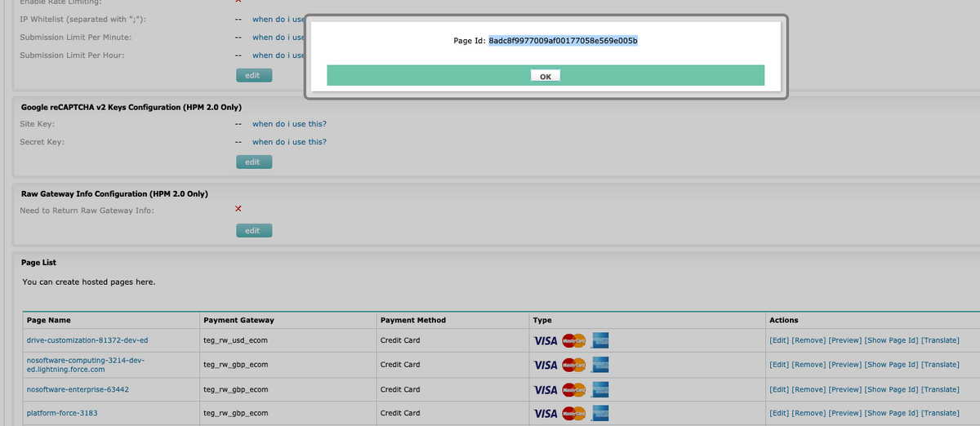The width and height of the screenshot is (980, 426).
Task: Click Visa icon in platform-force-3183 row
Action: (546, 414)
